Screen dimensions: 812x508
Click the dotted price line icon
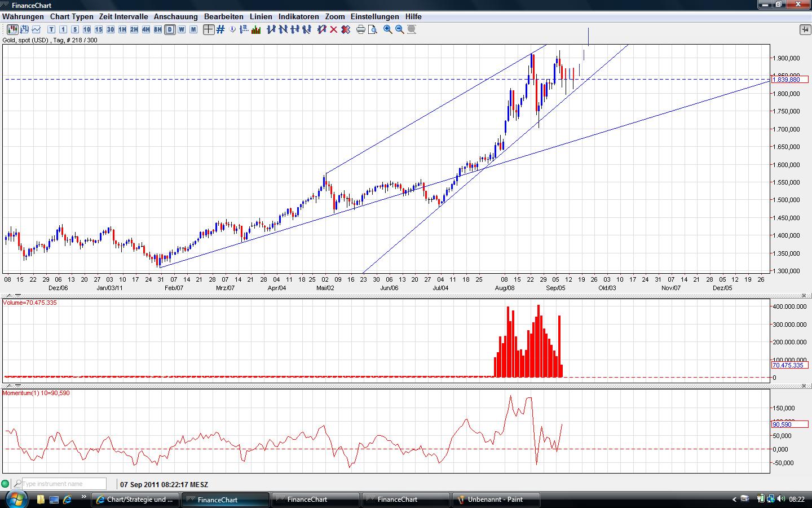click(x=244, y=29)
